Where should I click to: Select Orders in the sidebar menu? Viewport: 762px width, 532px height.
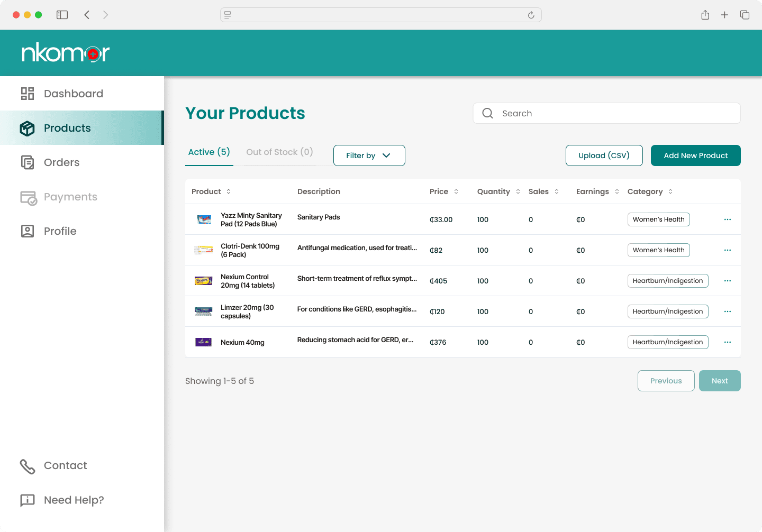click(x=82, y=162)
